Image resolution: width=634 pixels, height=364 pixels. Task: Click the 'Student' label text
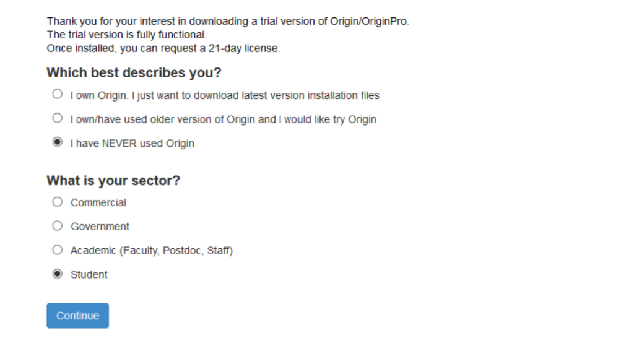point(89,275)
